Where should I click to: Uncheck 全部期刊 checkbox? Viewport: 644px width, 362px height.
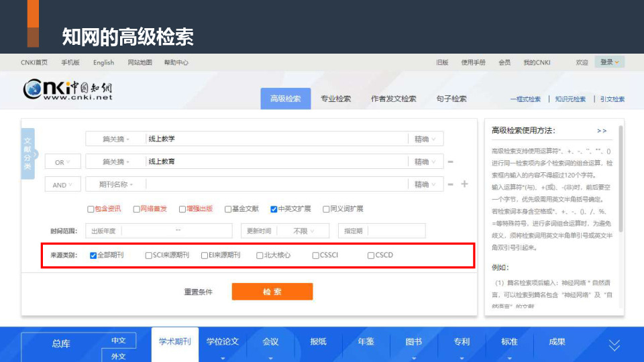point(93,255)
